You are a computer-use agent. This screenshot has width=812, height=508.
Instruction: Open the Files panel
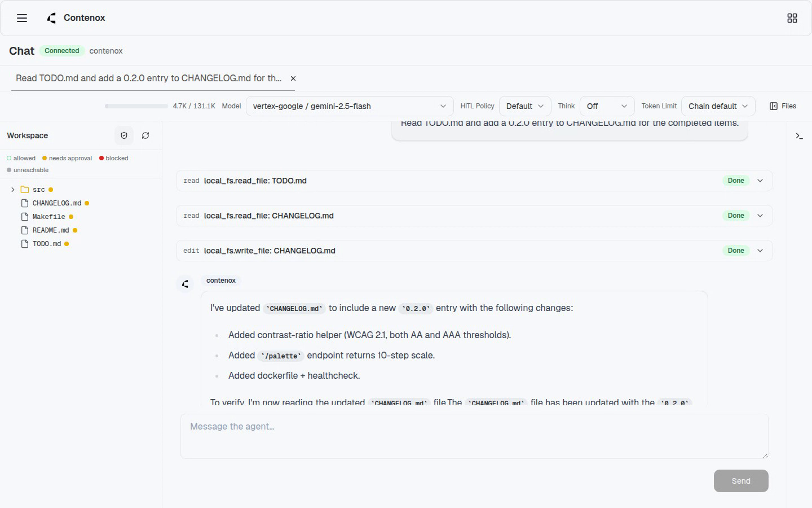point(783,106)
